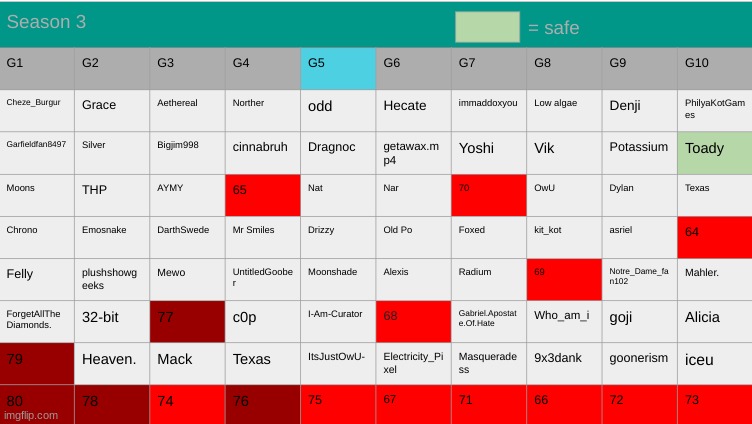
Task: Click the Alicia cell
Action: pyautogui.click(x=714, y=321)
